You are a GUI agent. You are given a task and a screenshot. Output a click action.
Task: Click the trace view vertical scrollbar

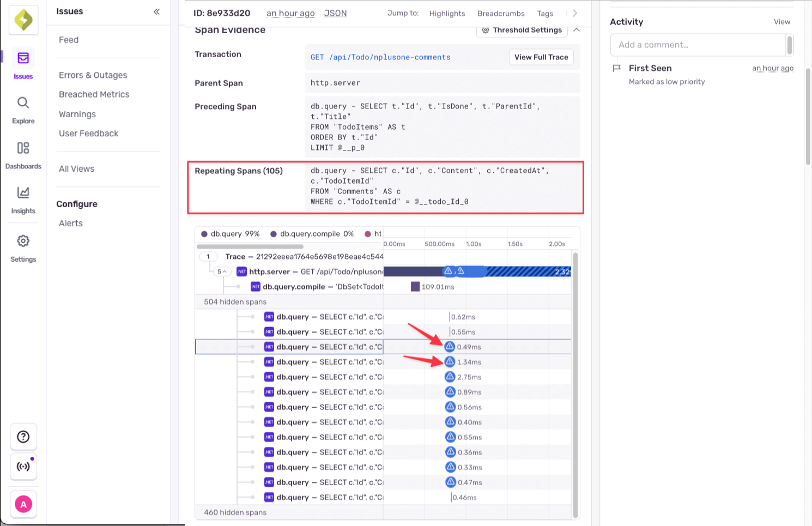click(x=575, y=384)
